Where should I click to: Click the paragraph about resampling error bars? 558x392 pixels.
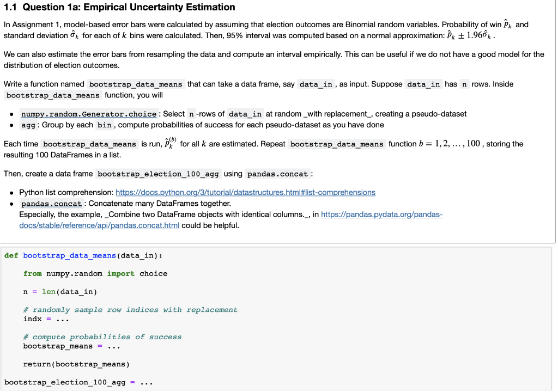[x=274, y=60]
